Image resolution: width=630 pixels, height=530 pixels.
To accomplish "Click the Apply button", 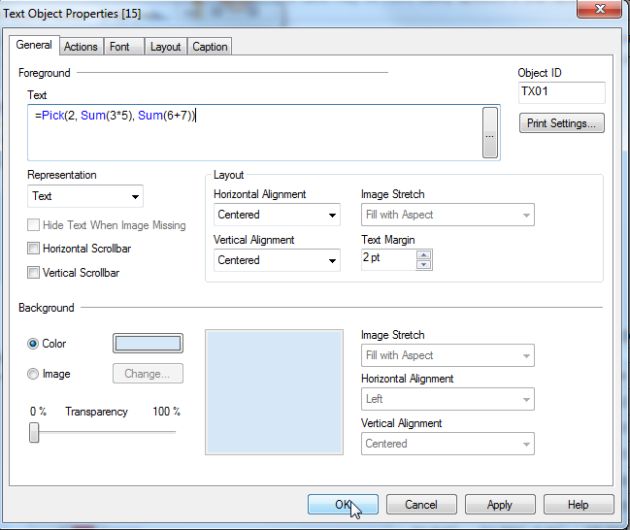I will point(500,504).
